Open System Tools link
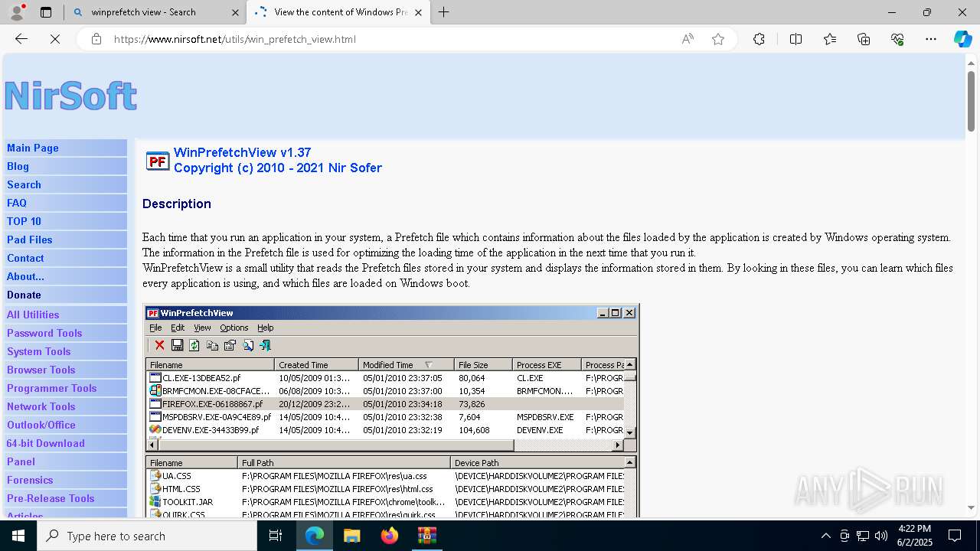This screenshot has height=551, width=980. tap(39, 351)
